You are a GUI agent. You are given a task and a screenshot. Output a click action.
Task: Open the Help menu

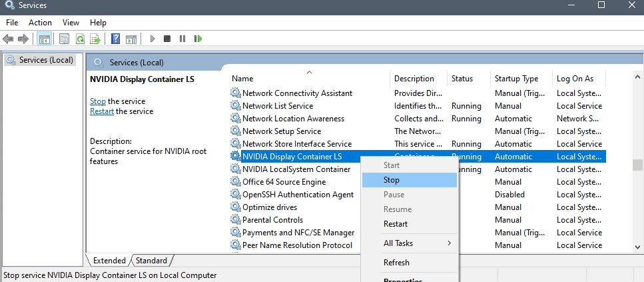click(98, 23)
